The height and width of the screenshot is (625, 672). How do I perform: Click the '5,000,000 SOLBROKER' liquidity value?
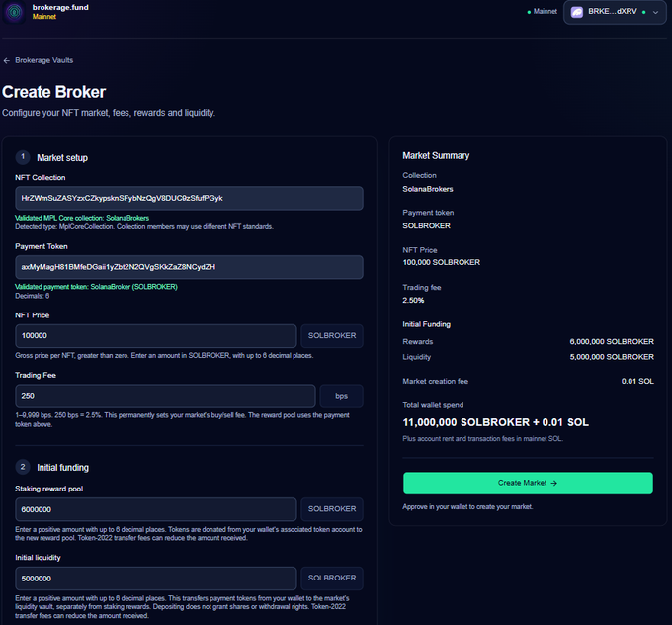tap(612, 357)
